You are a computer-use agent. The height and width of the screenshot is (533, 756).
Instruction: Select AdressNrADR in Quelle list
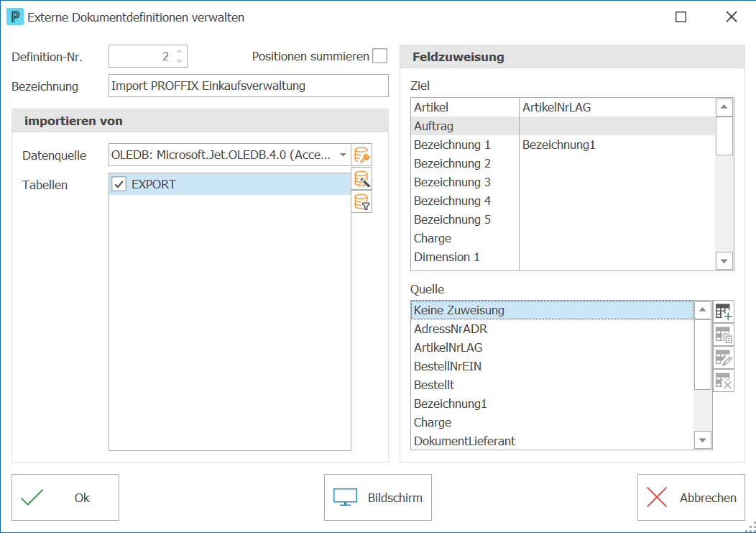tap(552, 329)
